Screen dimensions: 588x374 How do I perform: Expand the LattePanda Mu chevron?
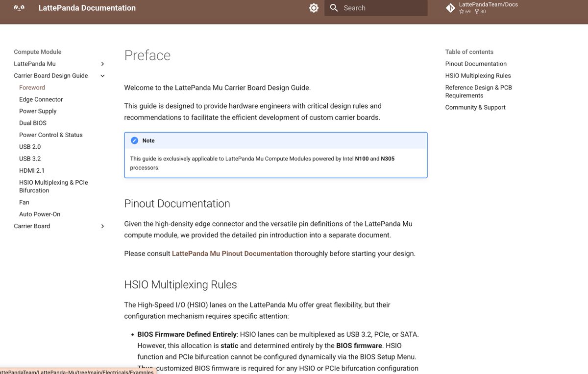102,64
